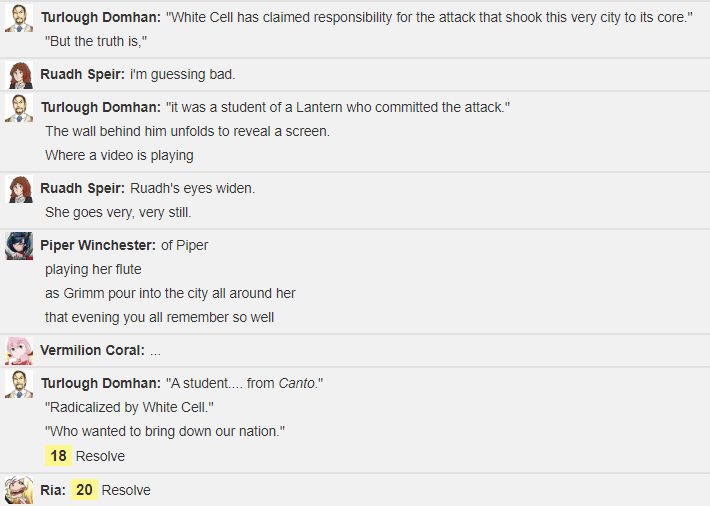Click Ruadh Speir's name in the "i'm guessing bad" message

tap(82, 74)
